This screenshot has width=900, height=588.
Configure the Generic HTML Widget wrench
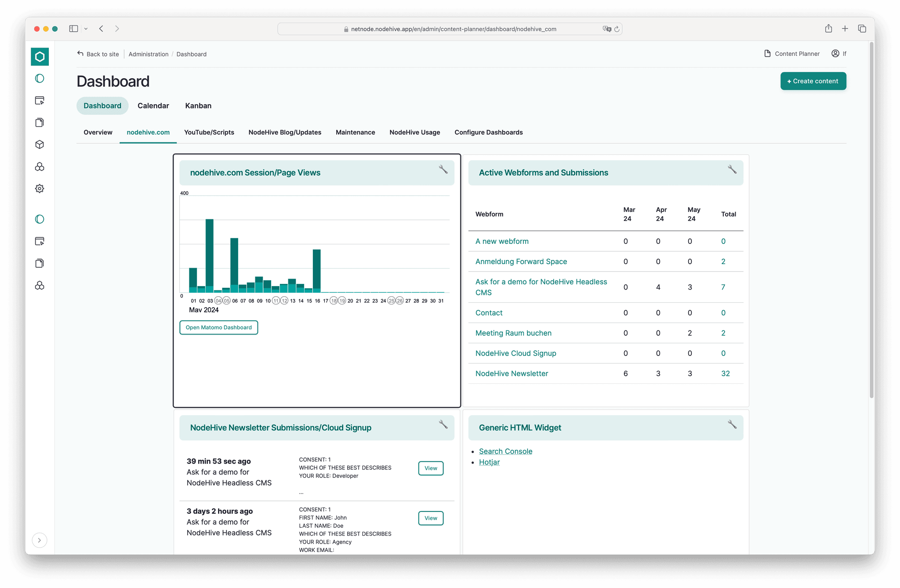[732, 425]
